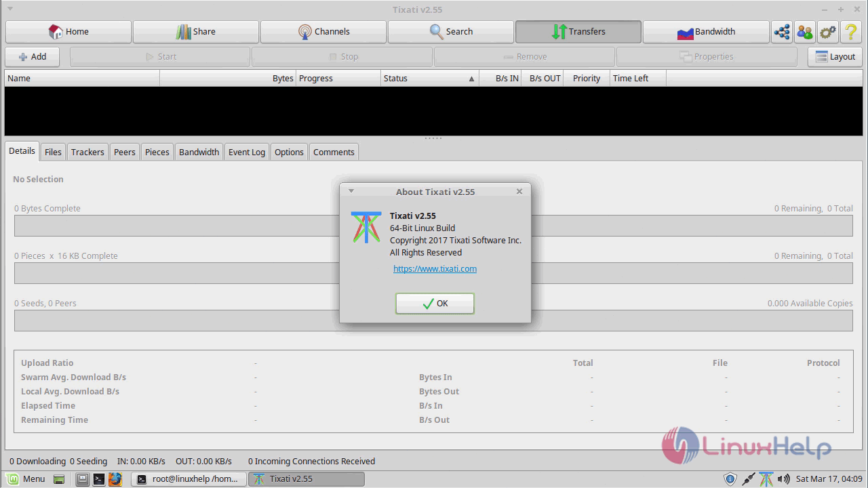
Task: Switch to the Trackers tab
Action: (87, 152)
